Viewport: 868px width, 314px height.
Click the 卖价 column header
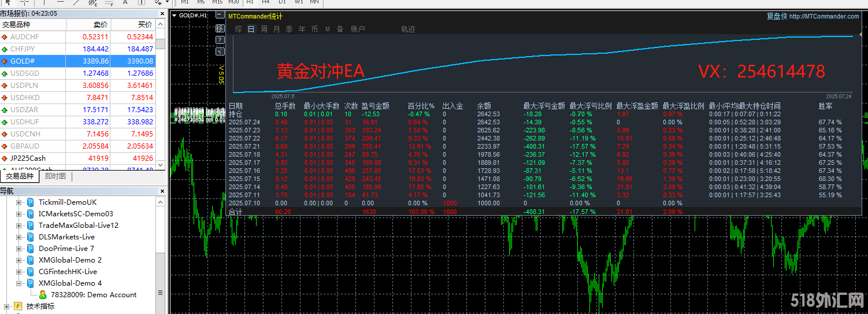tap(88, 25)
